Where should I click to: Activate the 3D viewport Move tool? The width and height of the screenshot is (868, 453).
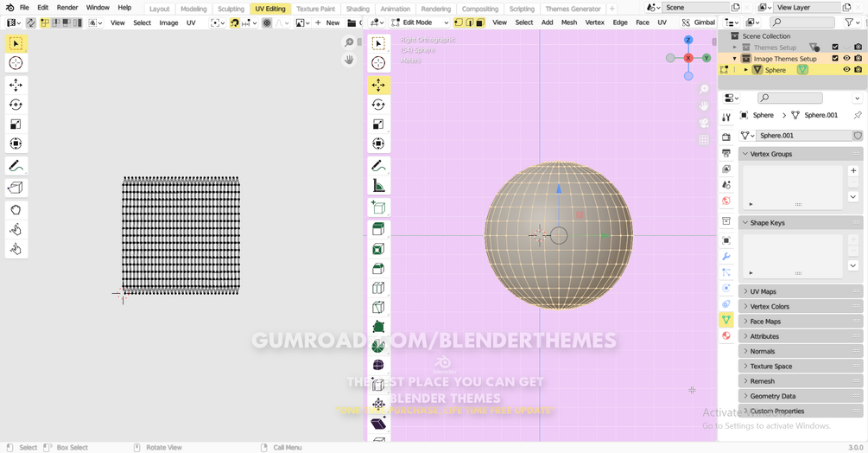pos(378,85)
